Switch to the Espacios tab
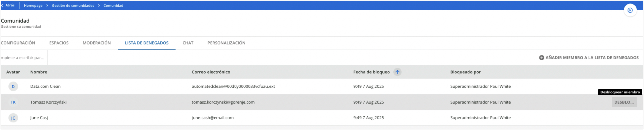 (x=59, y=43)
